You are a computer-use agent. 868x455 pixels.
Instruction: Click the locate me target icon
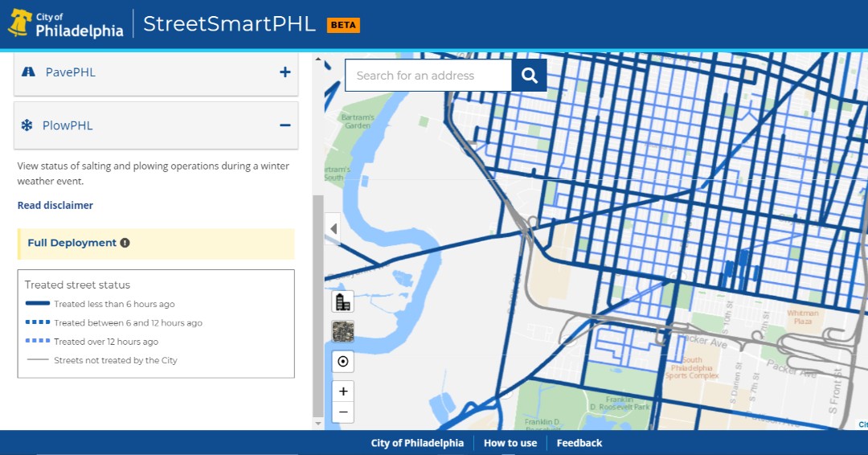tap(342, 362)
